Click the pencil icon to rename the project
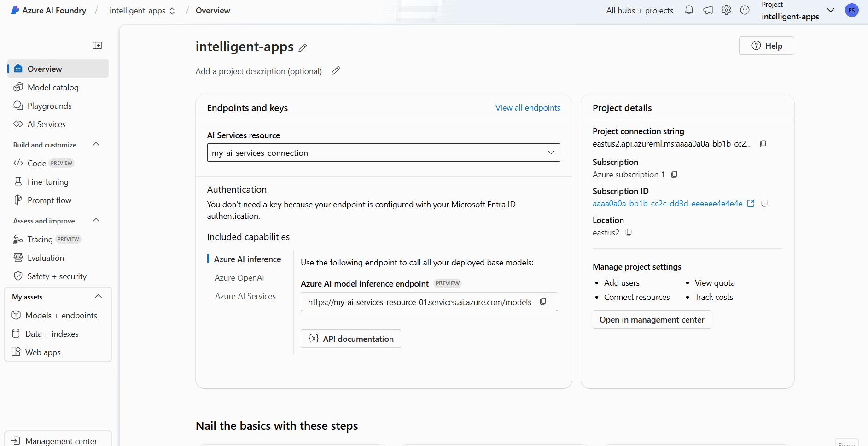The width and height of the screenshot is (868, 446). coord(303,47)
